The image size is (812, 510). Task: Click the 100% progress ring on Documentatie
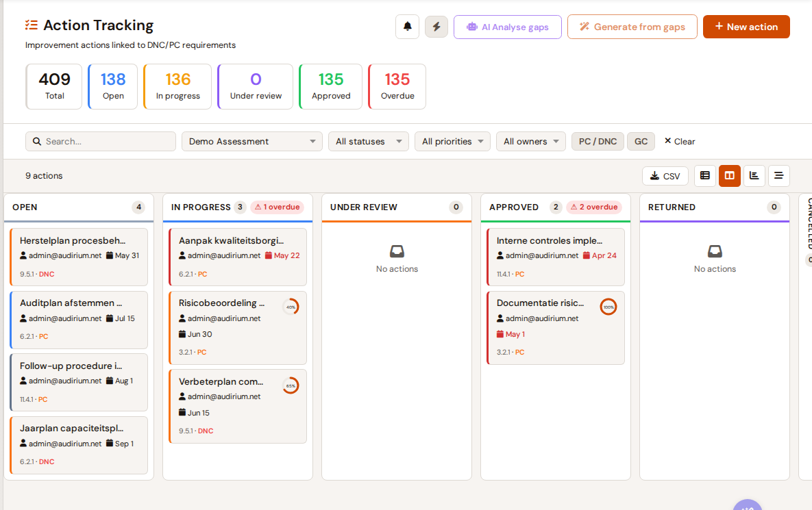click(608, 307)
